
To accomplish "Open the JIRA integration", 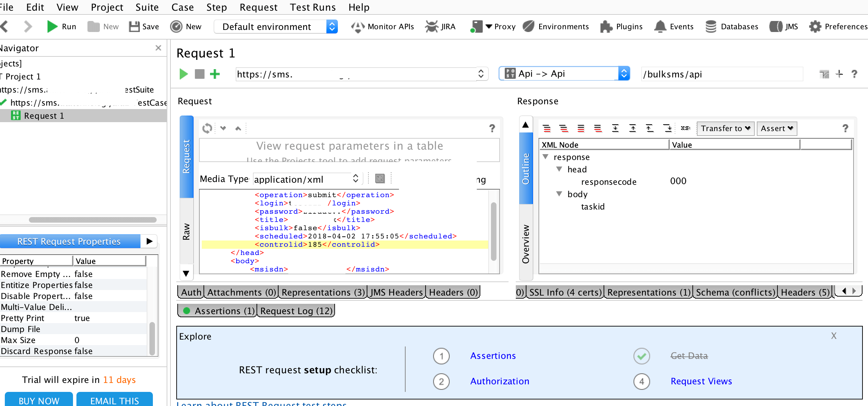I will pos(441,26).
